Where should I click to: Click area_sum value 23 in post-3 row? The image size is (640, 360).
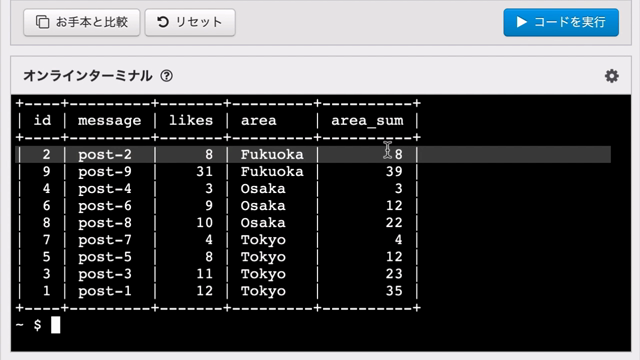pyautogui.click(x=394, y=274)
